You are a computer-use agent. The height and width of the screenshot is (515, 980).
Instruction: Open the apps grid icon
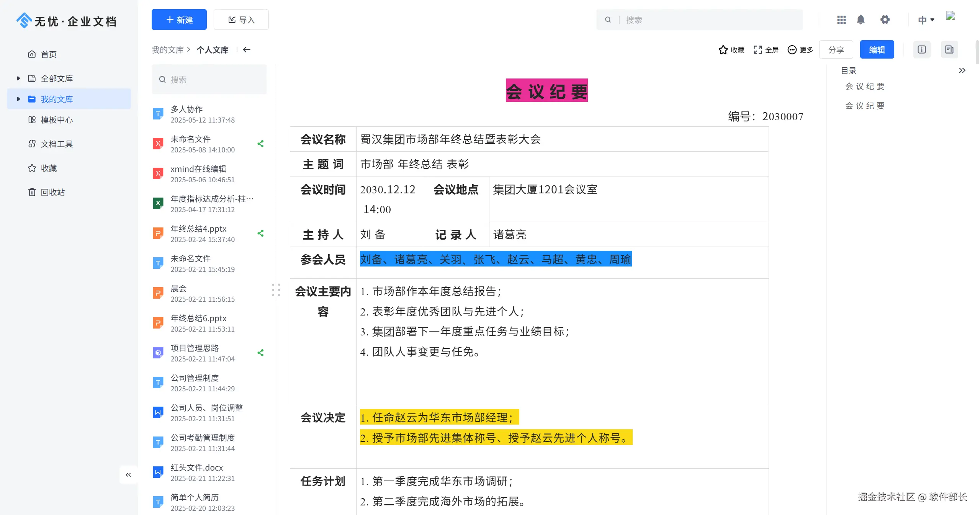(x=841, y=20)
